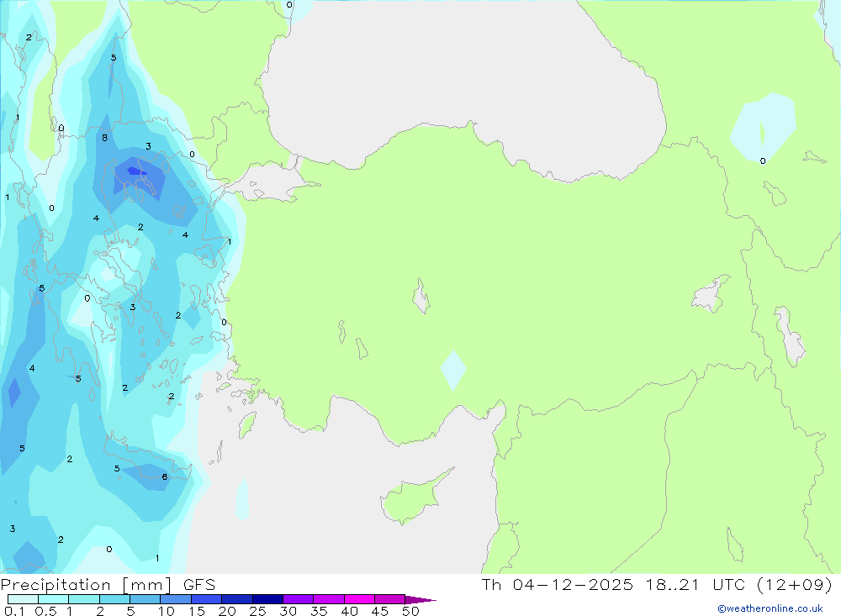This screenshot has width=841, height=616.
Task: Click the '8' precipitation value on map
Action: pos(104,138)
